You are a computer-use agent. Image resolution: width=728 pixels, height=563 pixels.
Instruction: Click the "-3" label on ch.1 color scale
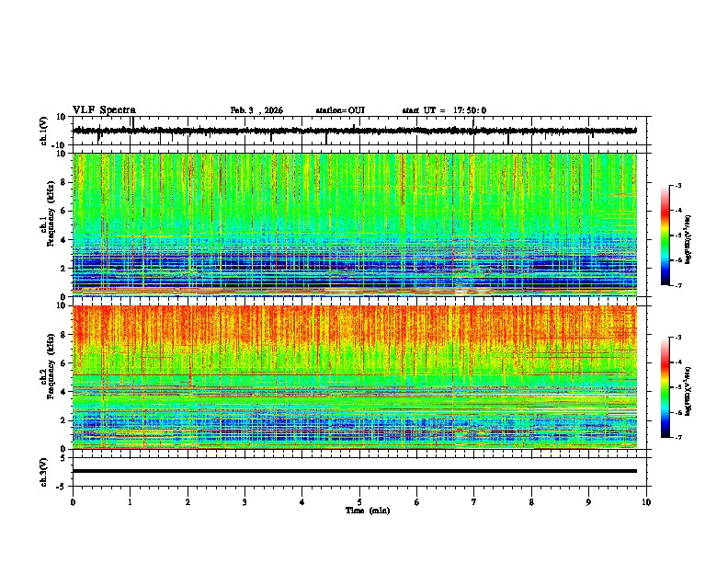click(678, 185)
